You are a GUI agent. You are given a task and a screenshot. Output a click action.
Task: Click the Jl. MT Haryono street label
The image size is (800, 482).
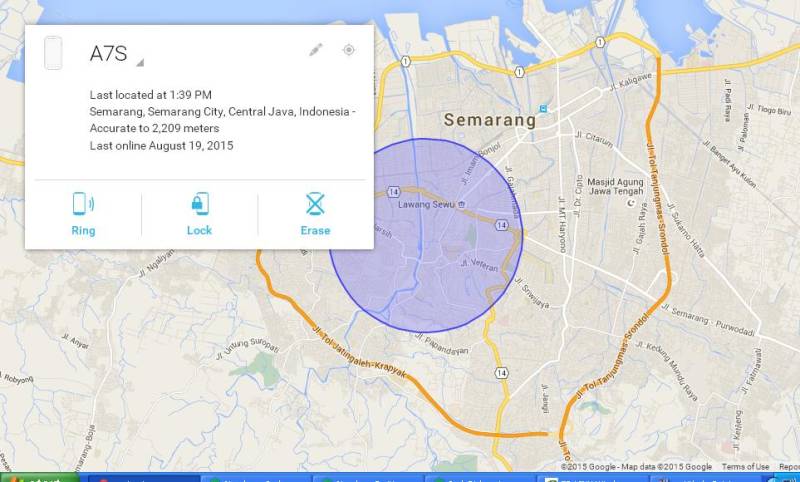(x=562, y=224)
